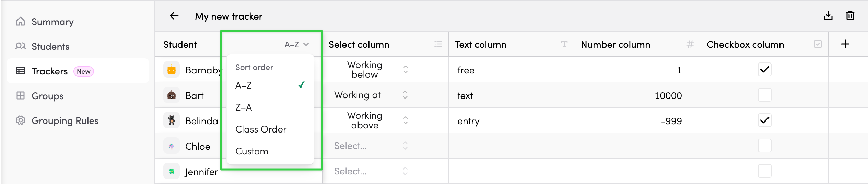Click the back arrow icon
This screenshot has height=184, width=868.
(x=174, y=16)
